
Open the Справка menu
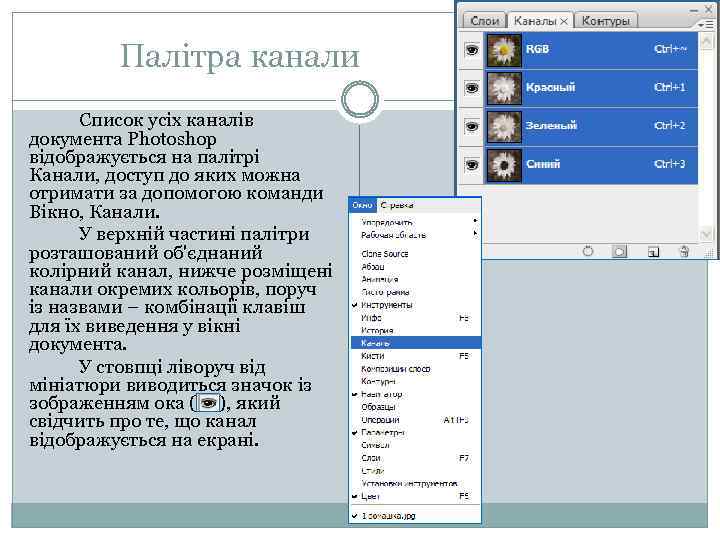[397, 205]
